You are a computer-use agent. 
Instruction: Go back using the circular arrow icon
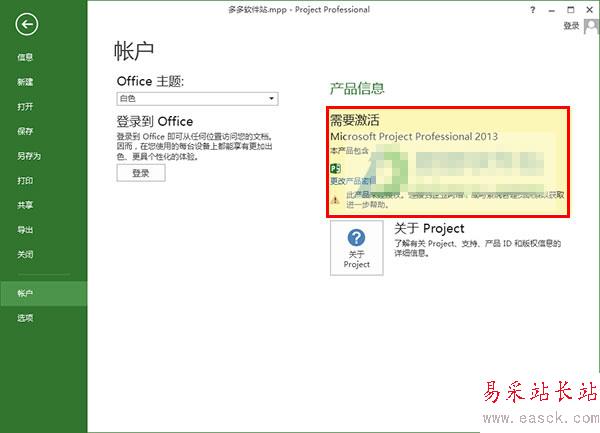27,24
